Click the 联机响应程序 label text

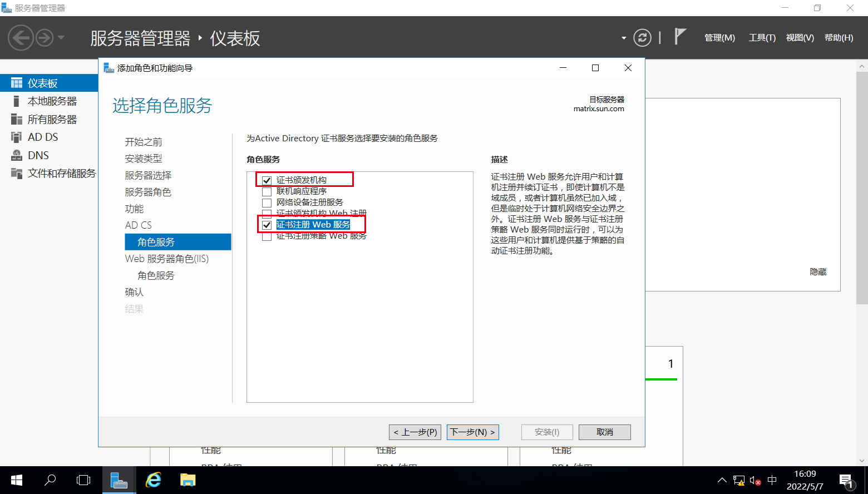point(302,191)
